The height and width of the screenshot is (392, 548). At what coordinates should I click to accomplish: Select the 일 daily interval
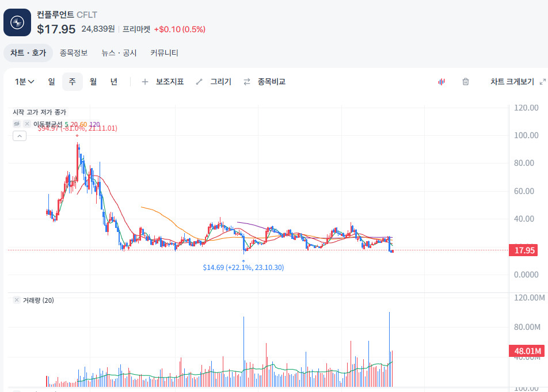[x=51, y=82]
